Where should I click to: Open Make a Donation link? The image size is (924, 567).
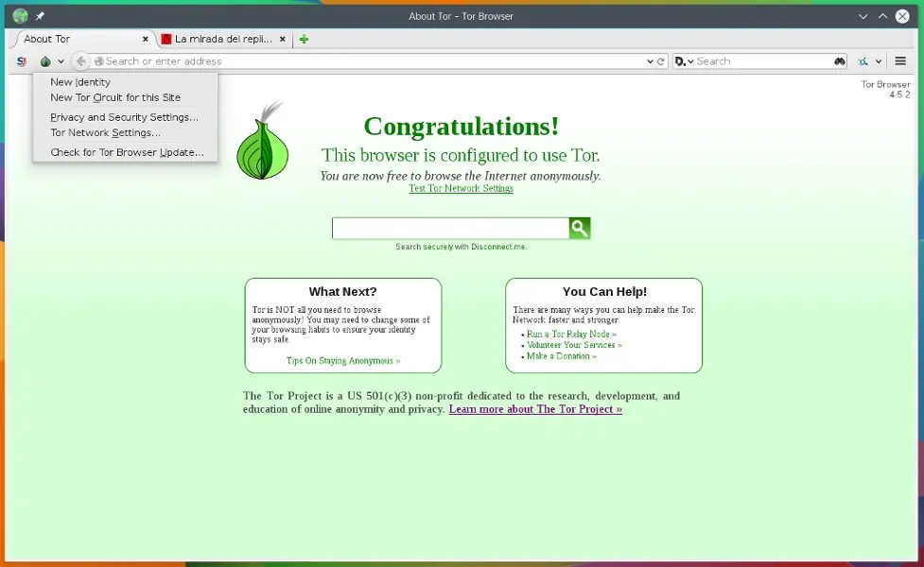coord(561,356)
